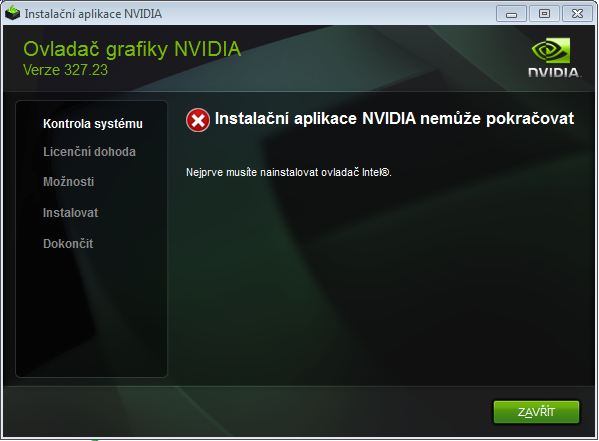Click the ZAVŘÍT button
This screenshot has width=599, height=441.
pyautogui.click(x=536, y=412)
